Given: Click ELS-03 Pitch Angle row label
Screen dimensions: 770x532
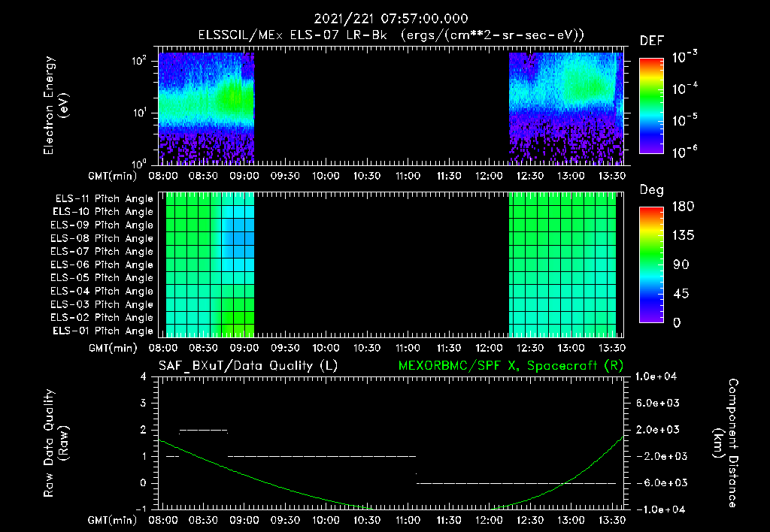Looking at the screenshot, I should (102, 304).
